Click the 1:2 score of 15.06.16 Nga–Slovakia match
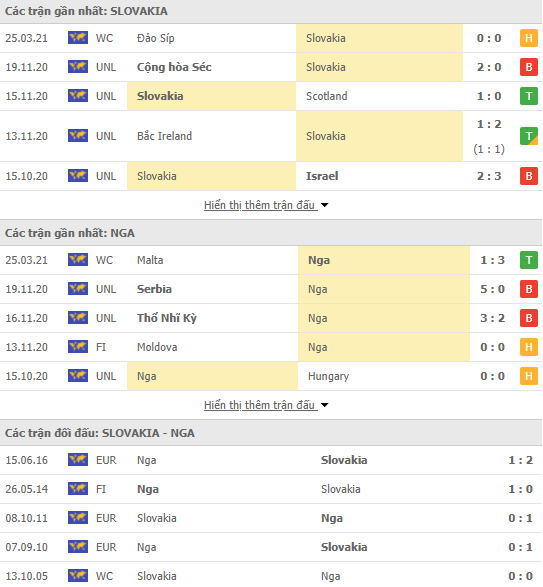This screenshot has width=543, height=587. click(x=520, y=460)
